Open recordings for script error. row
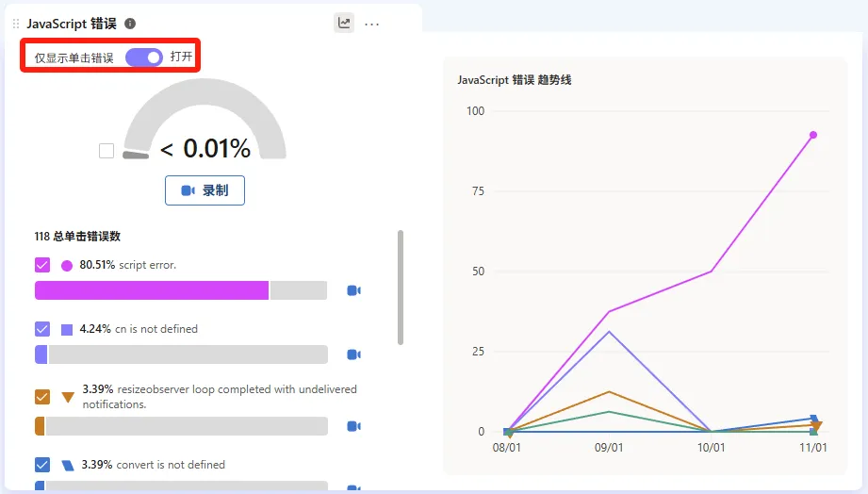This screenshot has width=868, height=494. pyautogui.click(x=353, y=290)
